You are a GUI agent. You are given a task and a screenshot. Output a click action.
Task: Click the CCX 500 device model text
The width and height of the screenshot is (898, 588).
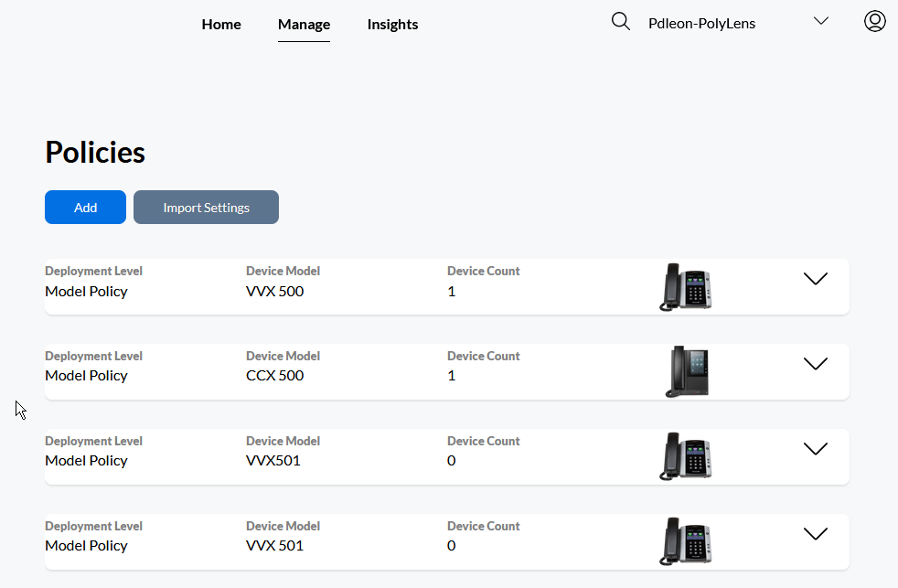pos(274,376)
